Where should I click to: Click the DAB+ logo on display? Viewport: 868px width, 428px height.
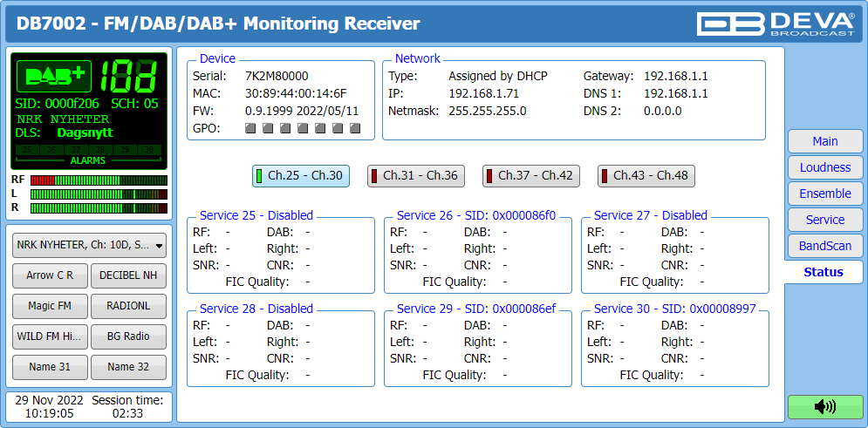pos(54,77)
